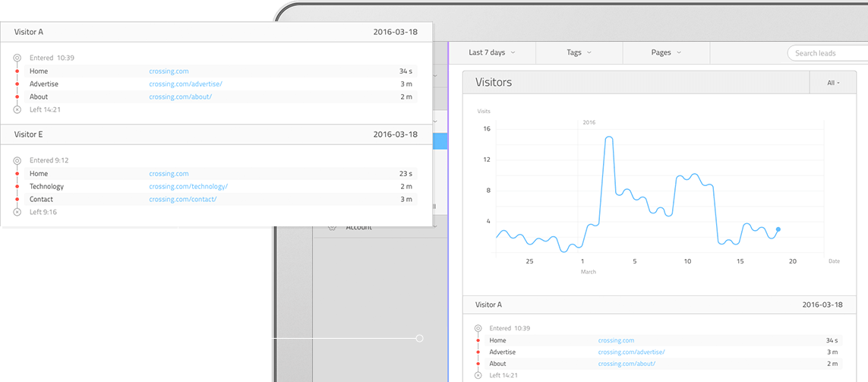Click the last data point on the Visitors chart
This screenshot has height=382, width=868.
[x=778, y=229]
